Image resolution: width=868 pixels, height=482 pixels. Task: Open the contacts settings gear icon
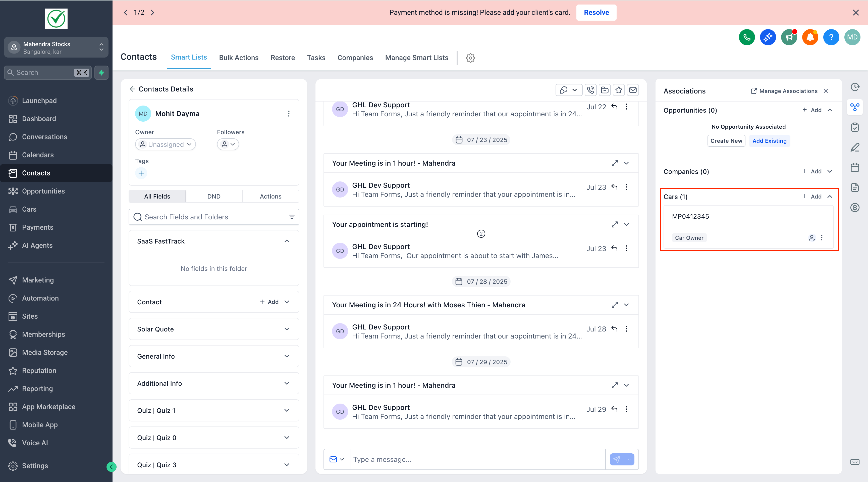click(470, 58)
